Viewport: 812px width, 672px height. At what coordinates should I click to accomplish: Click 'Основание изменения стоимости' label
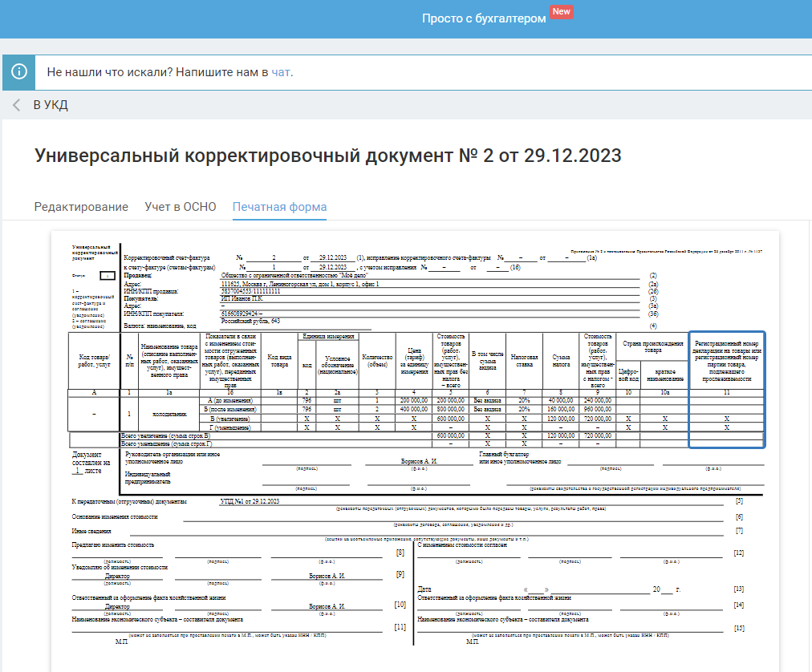pyautogui.click(x=115, y=516)
